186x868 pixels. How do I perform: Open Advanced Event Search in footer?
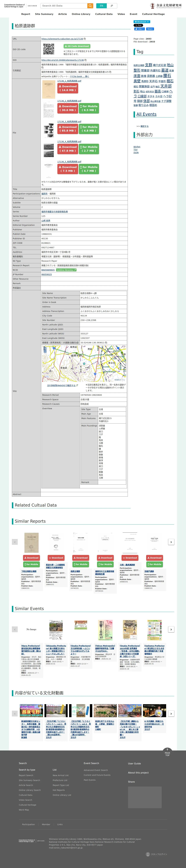[96, 770]
